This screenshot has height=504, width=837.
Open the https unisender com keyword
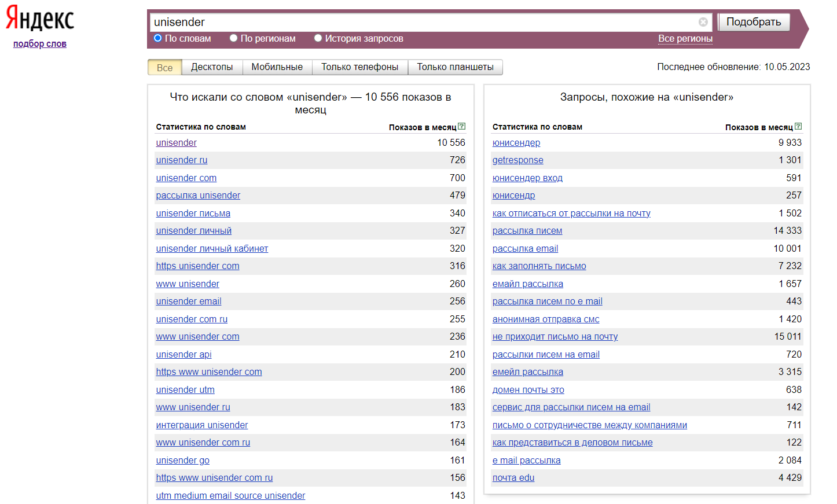coord(198,266)
